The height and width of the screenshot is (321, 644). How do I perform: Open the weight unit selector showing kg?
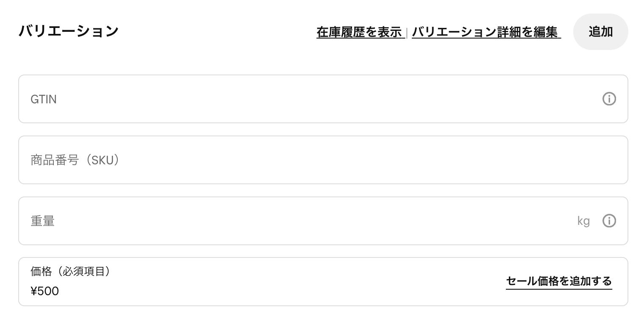583,221
